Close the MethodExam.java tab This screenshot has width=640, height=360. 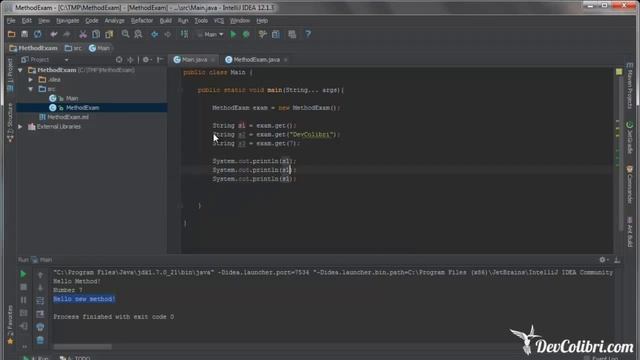(286, 60)
